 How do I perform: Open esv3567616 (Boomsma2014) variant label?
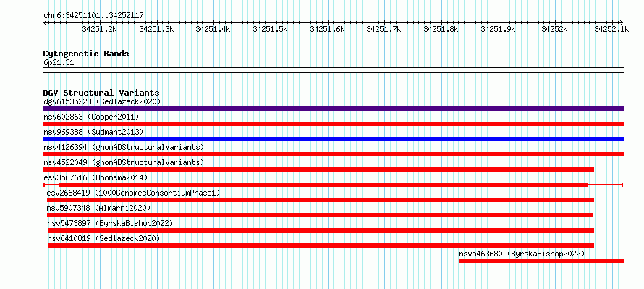click(96, 177)
